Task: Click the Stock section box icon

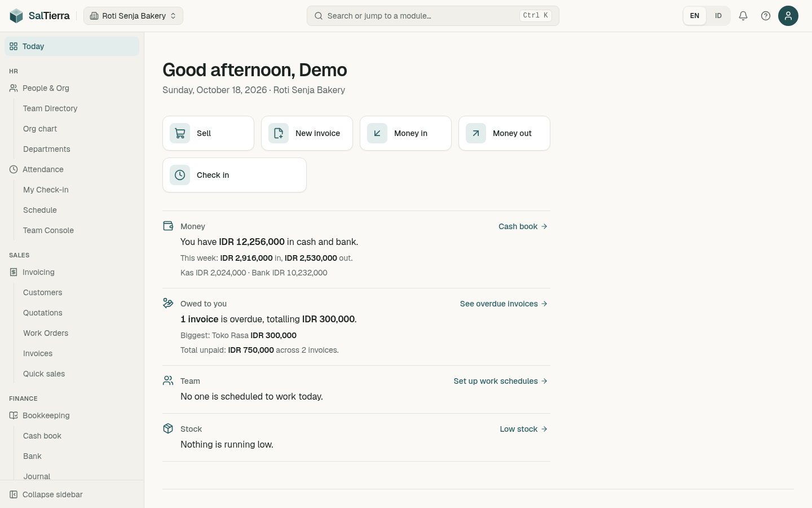Action: (168, 428)
